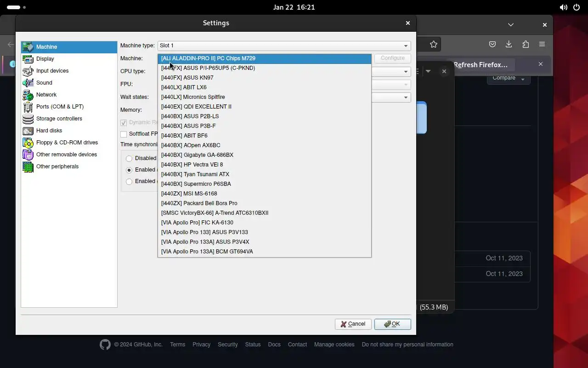The image size is (588, 368).
Task: Open the Terms link in GitHub footer
Action: click(178, 345)
